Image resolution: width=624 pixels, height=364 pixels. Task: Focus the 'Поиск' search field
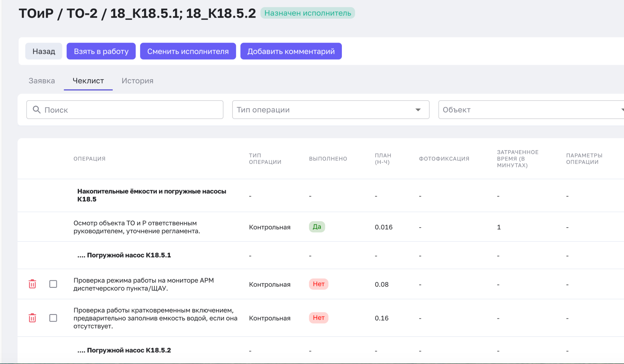[x=125, y=110]
